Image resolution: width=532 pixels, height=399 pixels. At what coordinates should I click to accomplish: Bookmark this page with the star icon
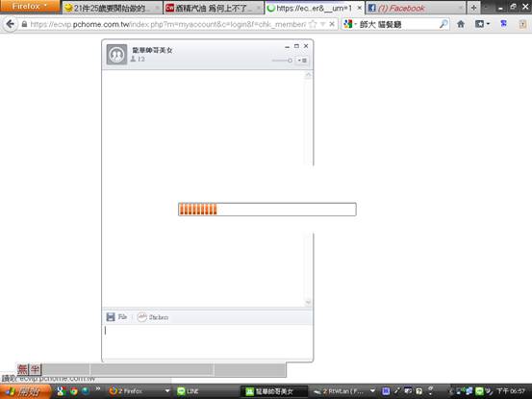[313, 24]
